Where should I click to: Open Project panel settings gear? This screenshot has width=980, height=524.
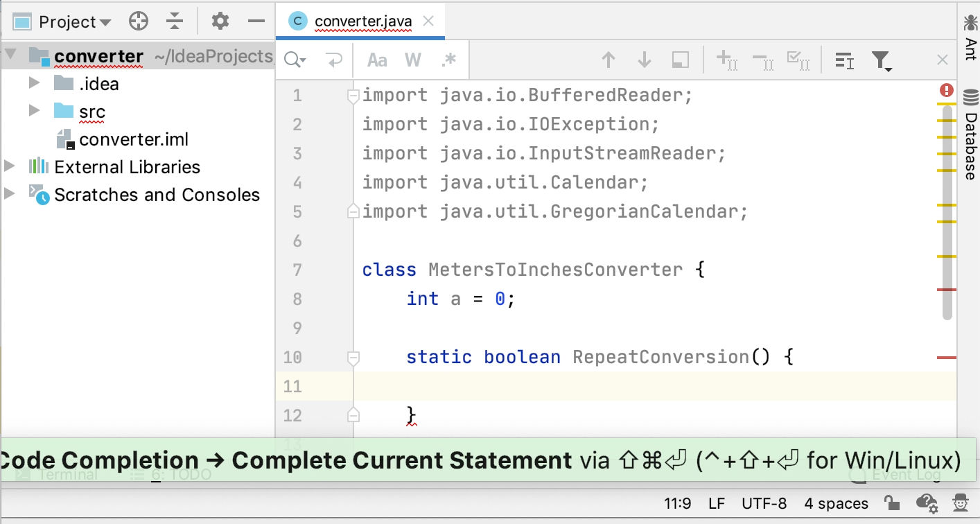tap(220, 21)
